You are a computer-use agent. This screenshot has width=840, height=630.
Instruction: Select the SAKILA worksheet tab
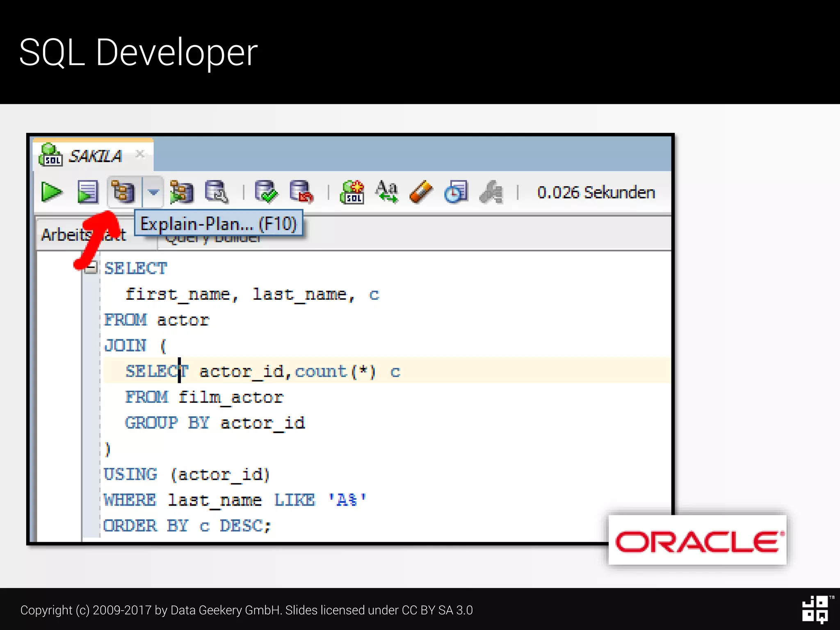click(95, 156)
